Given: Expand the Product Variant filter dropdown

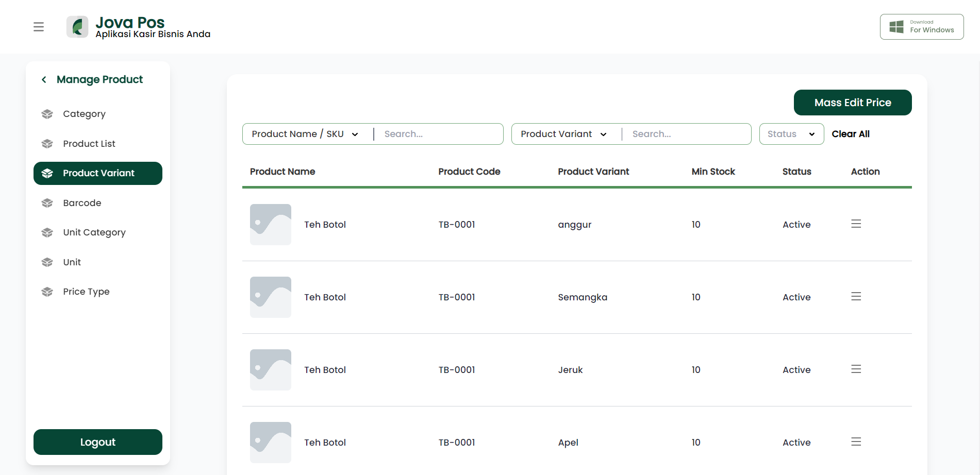Looking at the screenshot, I should 563,134.
